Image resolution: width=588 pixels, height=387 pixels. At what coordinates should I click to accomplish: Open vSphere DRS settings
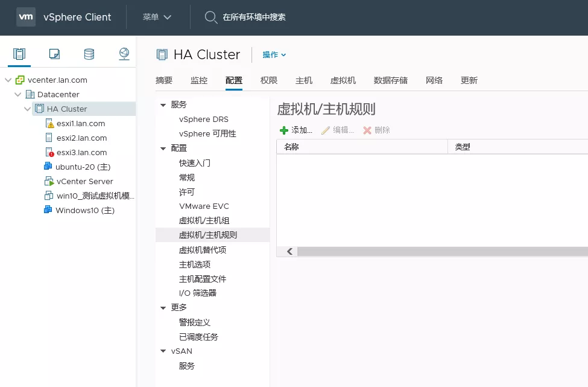204,119
